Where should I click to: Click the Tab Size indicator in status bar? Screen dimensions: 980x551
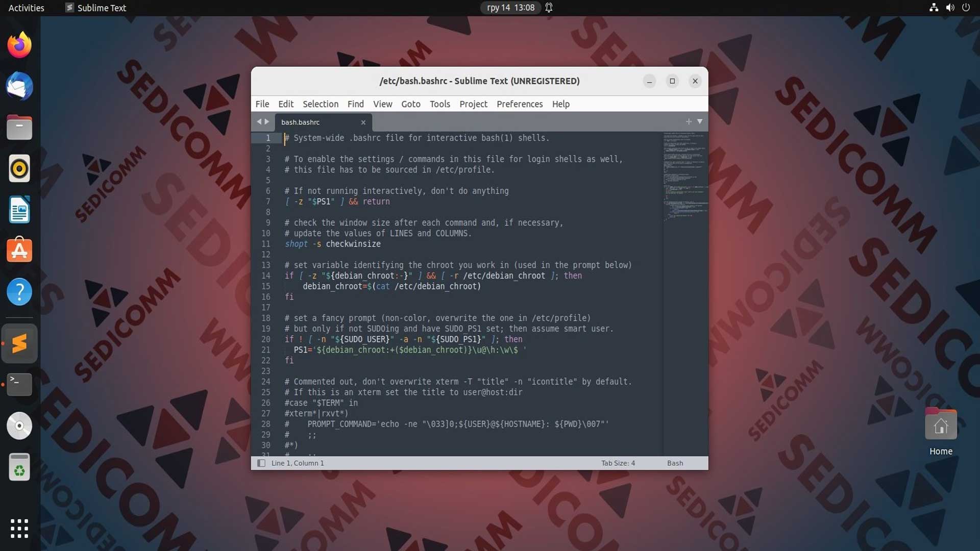pos(617,462)
